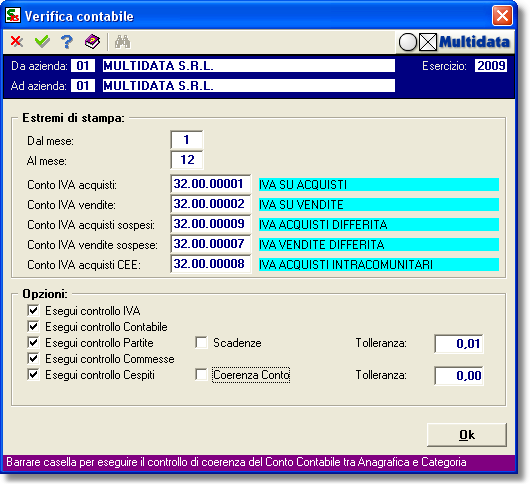Open help with the blue question mark
Viewport: 530px width, 486px height.
tap(67, 42)
